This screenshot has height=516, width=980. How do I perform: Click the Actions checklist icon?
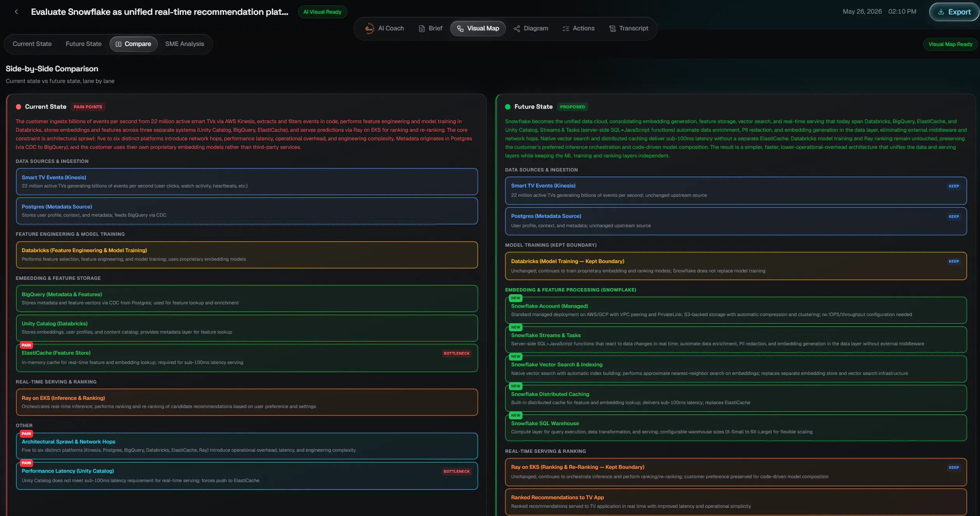[566, 28]
